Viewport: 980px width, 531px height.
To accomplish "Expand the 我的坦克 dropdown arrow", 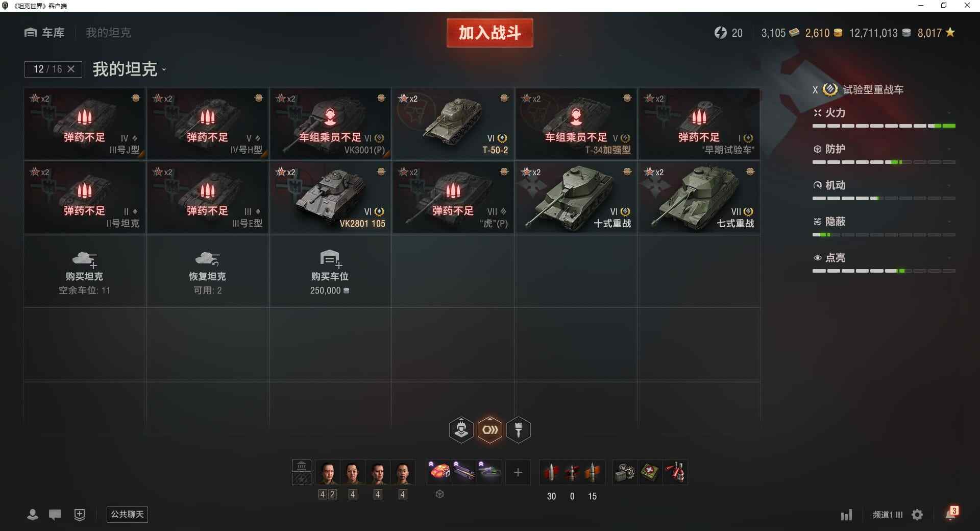I will 164,69.
